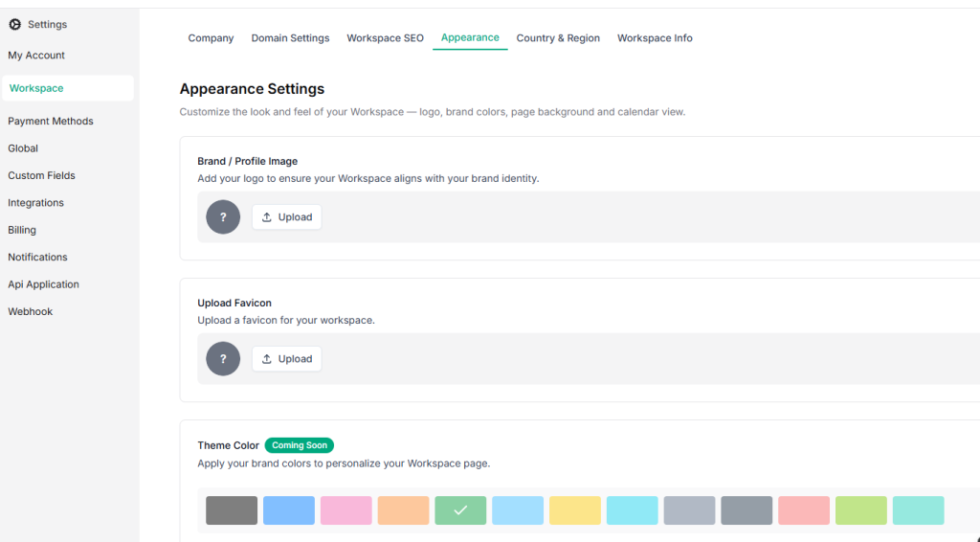
Task: Select Payment Methods in the sidebar
Action: pos(51,122)
